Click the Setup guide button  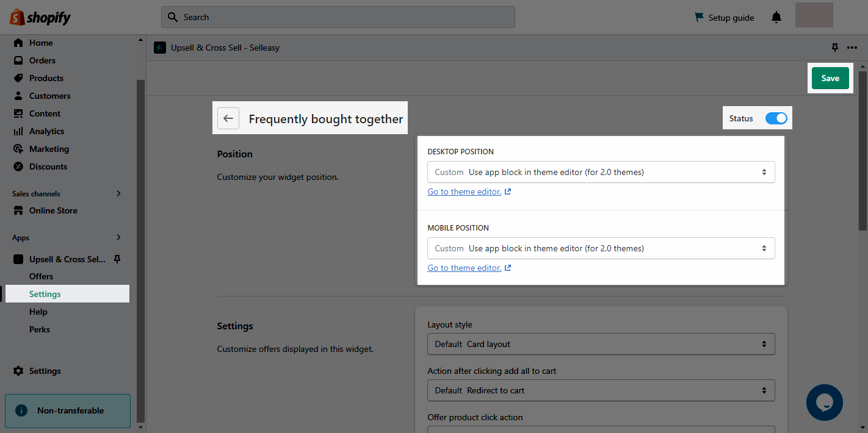(725, 18)
